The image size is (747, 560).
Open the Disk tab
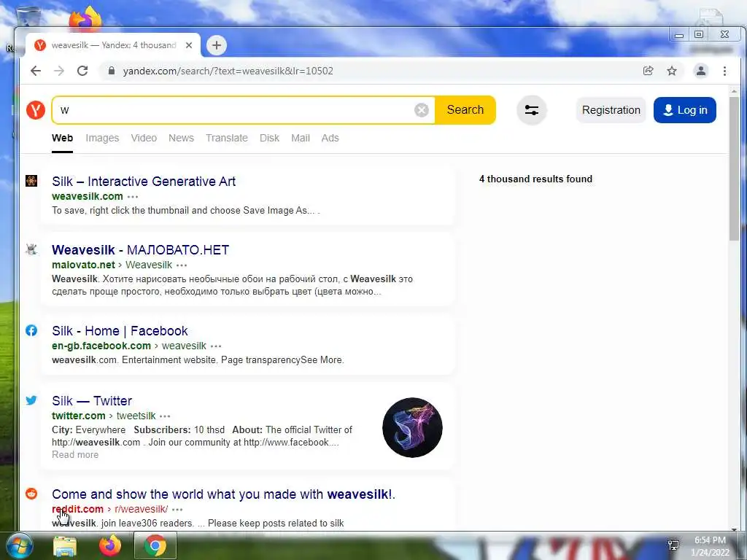click(x=269, y=138)
